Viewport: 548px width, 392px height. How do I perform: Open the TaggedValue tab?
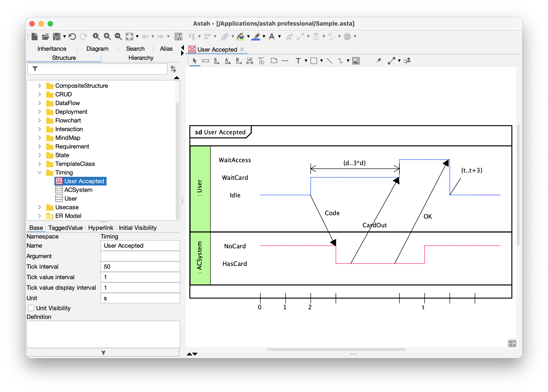[x=65, y=228]
